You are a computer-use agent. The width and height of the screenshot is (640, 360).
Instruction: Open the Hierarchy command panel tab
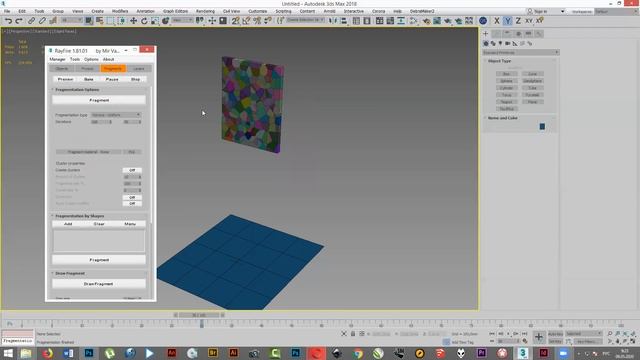pyautogui.click(x=507, y=33)
